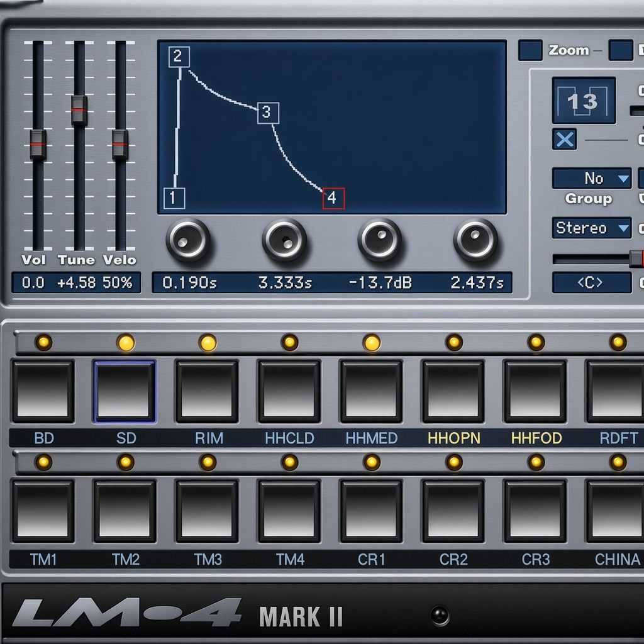Click the 2.437s value field

pyautogui.click(x=477, y=282)
